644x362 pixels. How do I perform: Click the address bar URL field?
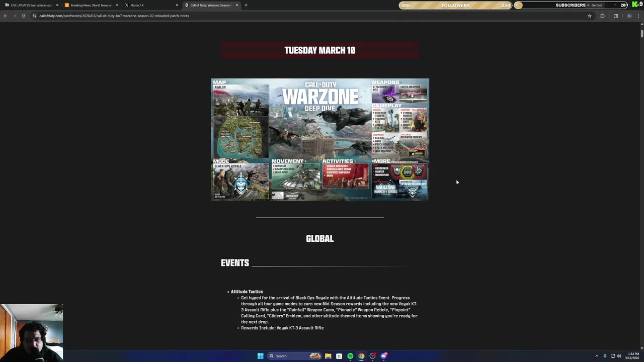312,16
